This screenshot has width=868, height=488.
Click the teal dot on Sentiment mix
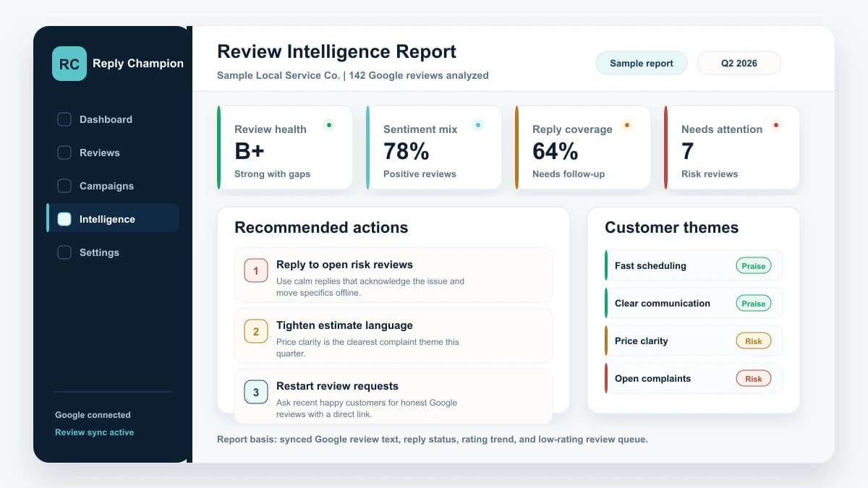click(x=478, y=125)
